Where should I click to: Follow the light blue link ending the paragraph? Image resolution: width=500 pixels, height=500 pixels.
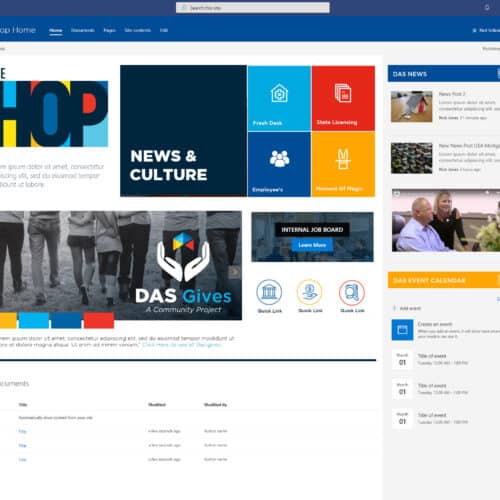[182, 345]
